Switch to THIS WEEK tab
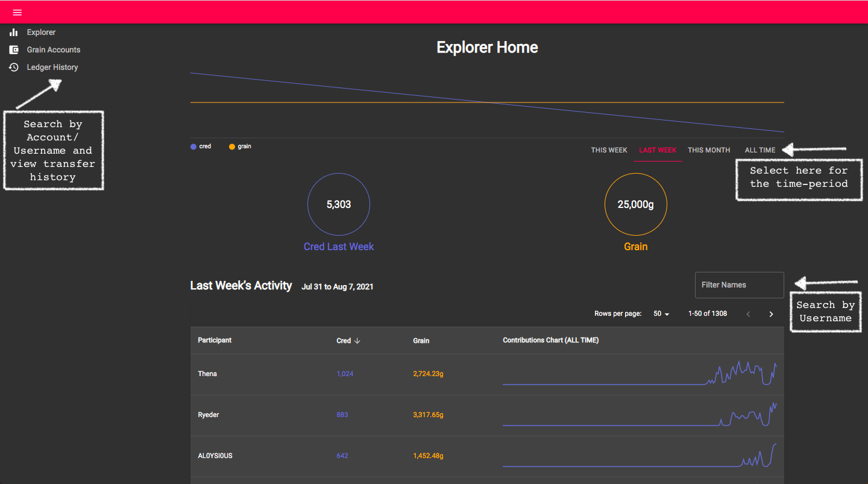Screen dimensions: 868x484 tap(609, 150)
